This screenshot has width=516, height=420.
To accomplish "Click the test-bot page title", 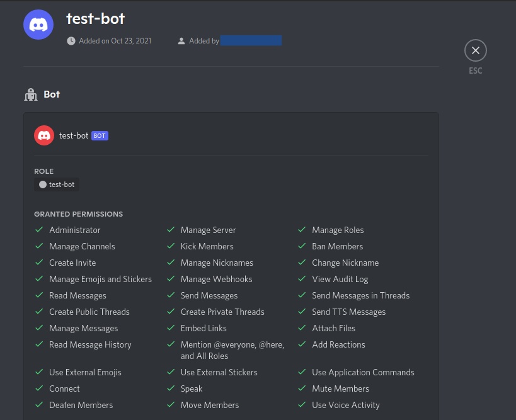I will [x=95, y=18].
